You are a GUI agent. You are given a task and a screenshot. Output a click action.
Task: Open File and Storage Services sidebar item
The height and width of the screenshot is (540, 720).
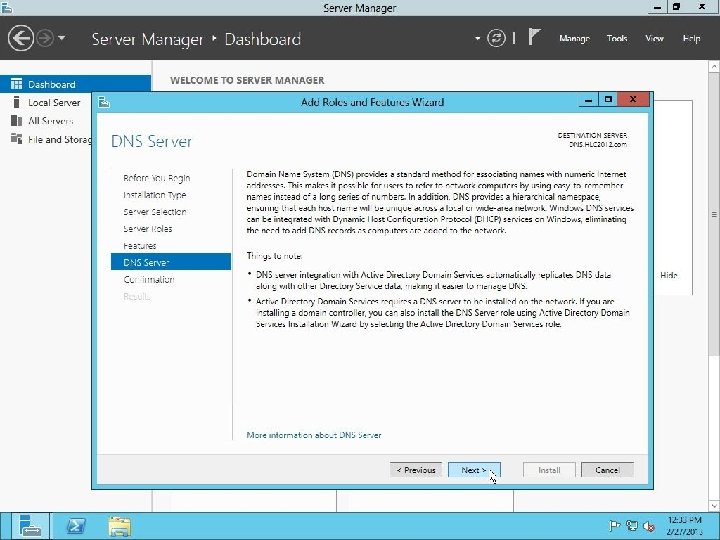[59, 139]
